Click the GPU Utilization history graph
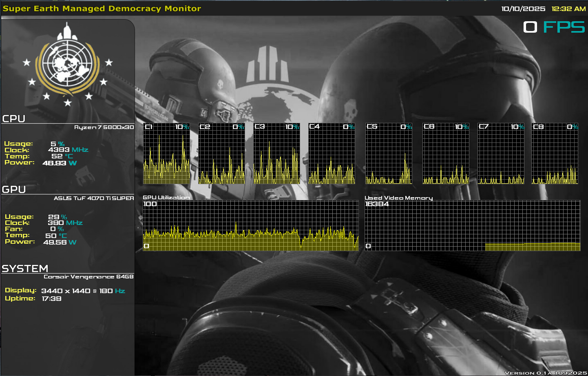The image size is (588, 376). 250,225
